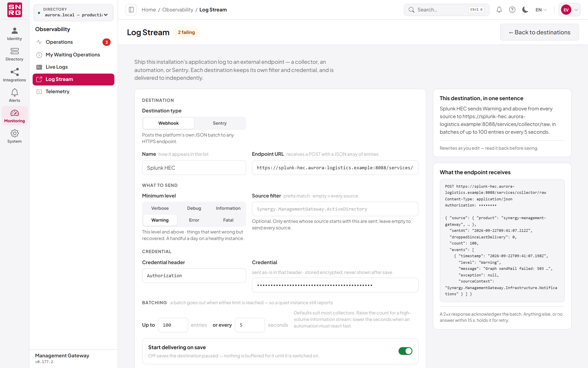
Task: Set minimum level to Error
Action: coord(194,220)
